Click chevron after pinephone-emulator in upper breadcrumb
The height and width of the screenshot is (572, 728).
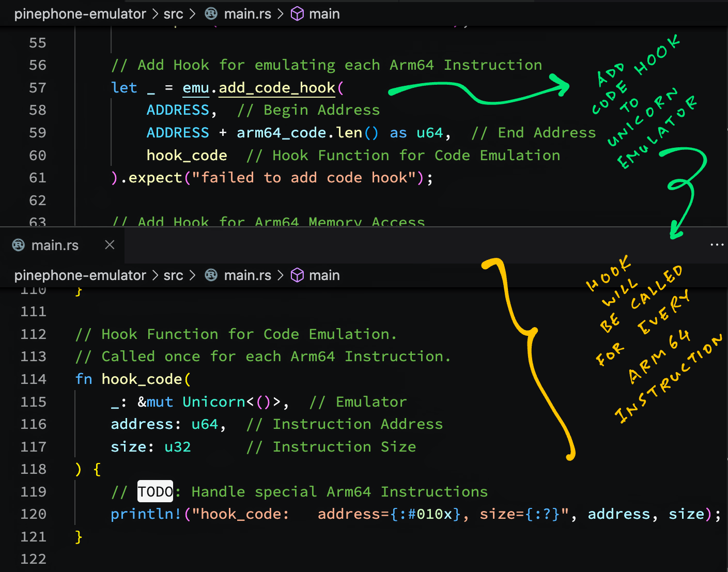[155, 14]
